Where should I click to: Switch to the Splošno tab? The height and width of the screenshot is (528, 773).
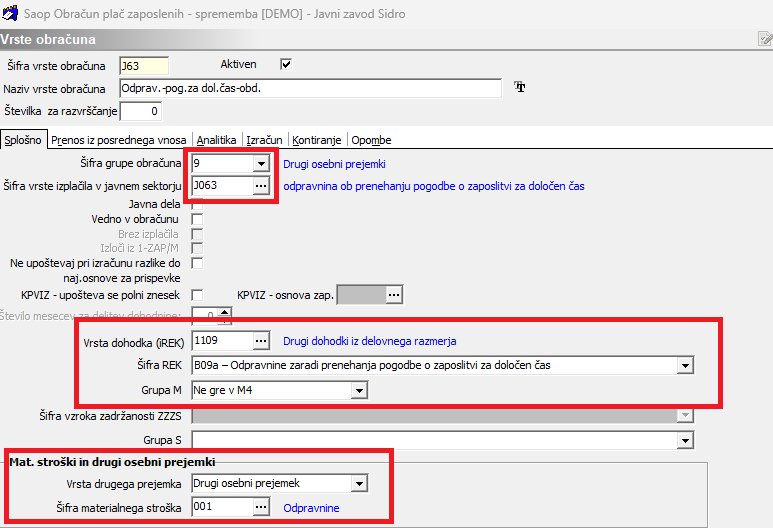(x=23, y=140)
